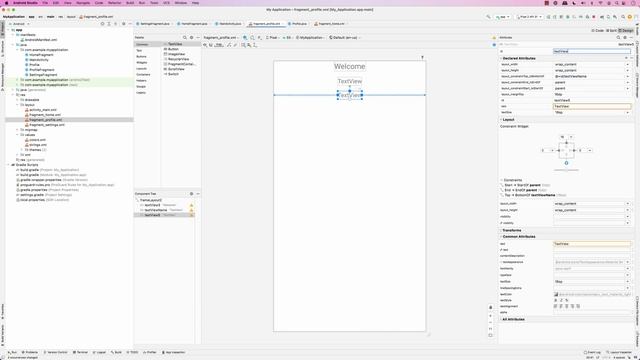Screen dimensions: 640x360
Task: Open the Android project view dropdown
Action: pos(19,24)
